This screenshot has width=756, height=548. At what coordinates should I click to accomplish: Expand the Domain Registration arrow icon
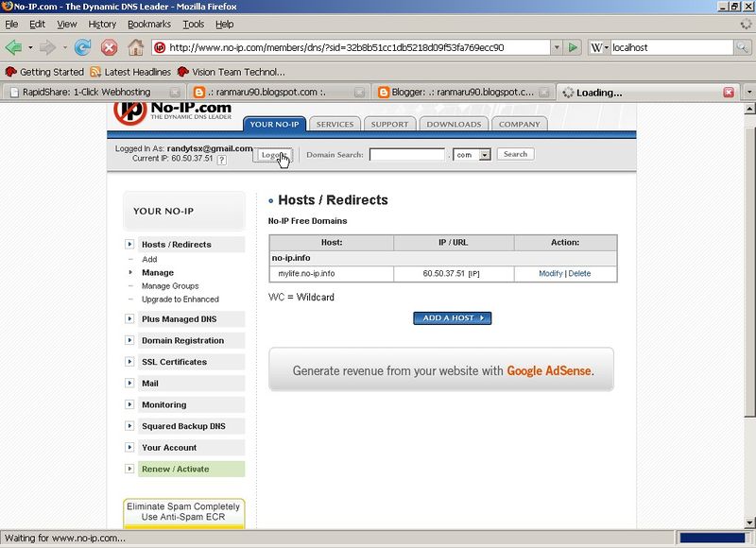[x=129, y=340]
